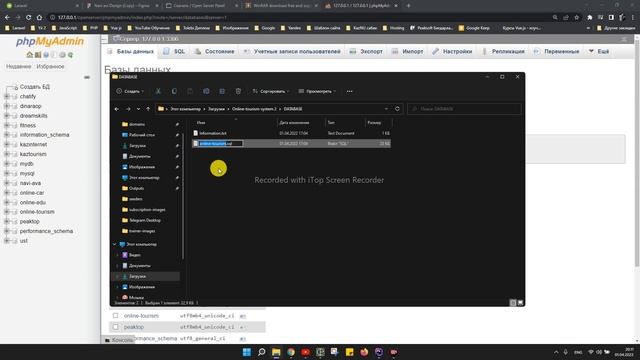Click the Недавнее tab in sidebar
640x360 pixels.
click(x=18, y=67)
